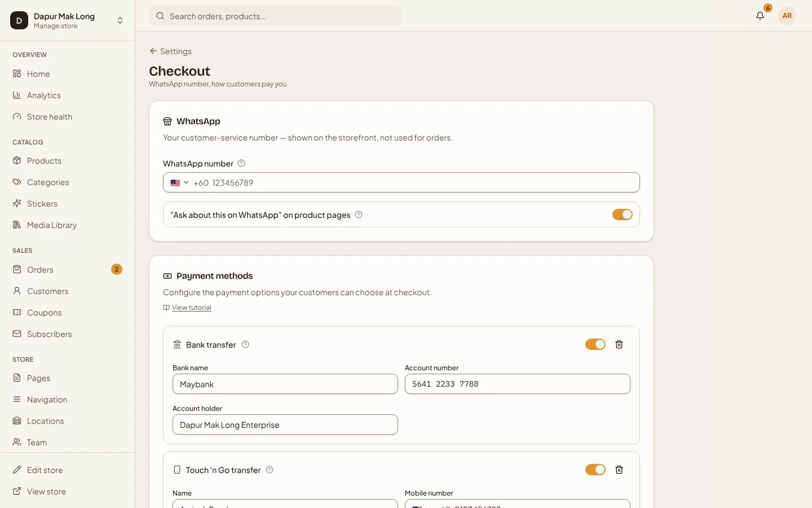The width and height of the screenshot is (812, 508).
Task: Open Navigation in the sidebar
Action: [68, 400]
